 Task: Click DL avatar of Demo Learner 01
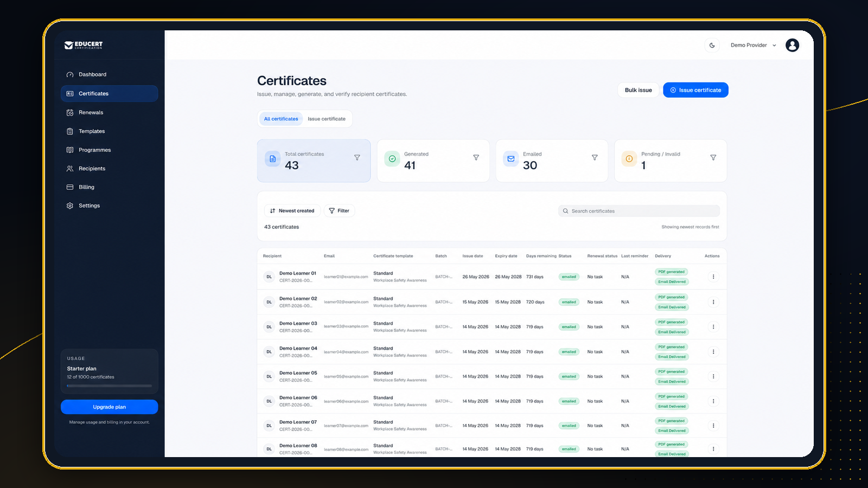269,277
